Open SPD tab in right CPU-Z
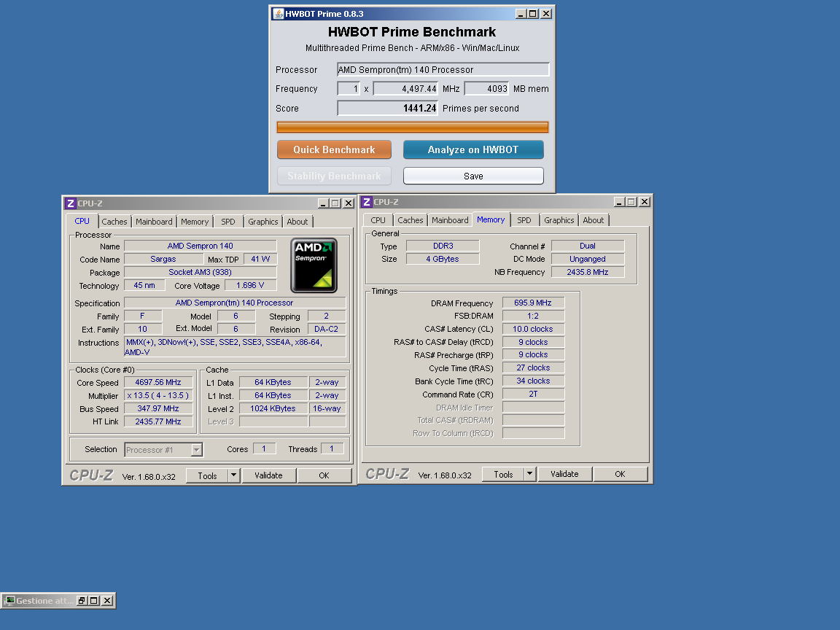Screen dimensions: 840x630 coord(524,220)
